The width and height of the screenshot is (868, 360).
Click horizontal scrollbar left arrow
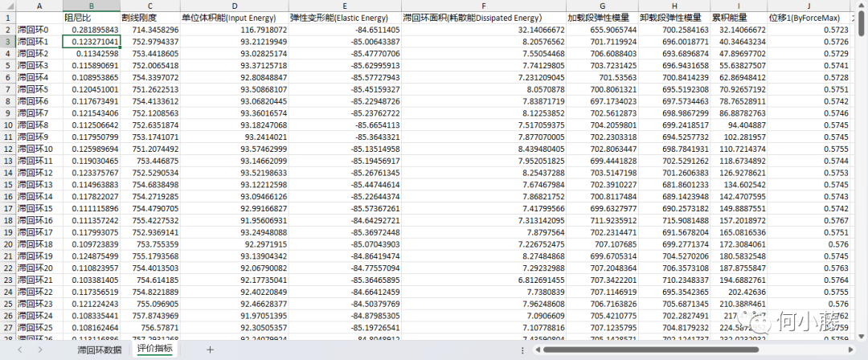pos(536,350)
